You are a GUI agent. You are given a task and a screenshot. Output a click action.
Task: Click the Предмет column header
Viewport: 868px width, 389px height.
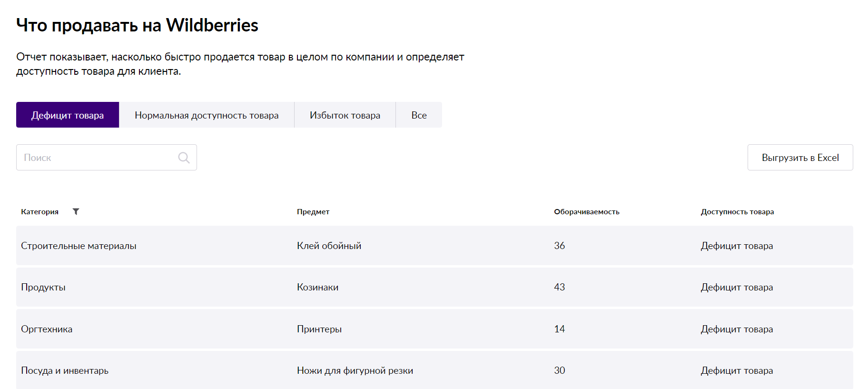pos(313,212)
